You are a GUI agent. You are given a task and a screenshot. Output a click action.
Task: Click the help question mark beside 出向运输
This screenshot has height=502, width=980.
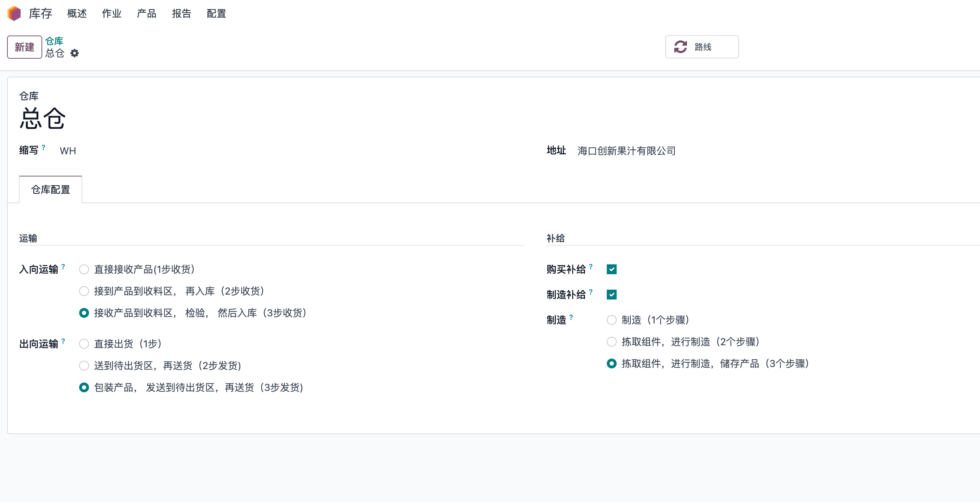63,341
